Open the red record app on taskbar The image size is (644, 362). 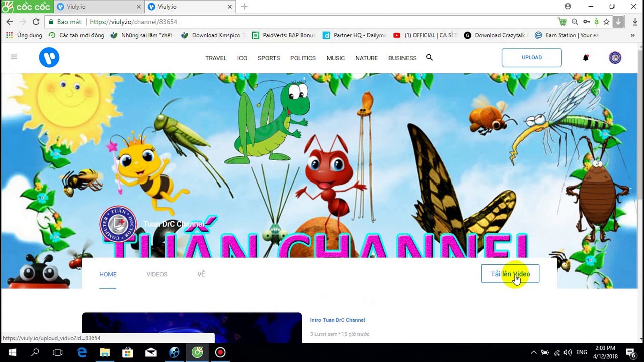(x=220, y=352)
